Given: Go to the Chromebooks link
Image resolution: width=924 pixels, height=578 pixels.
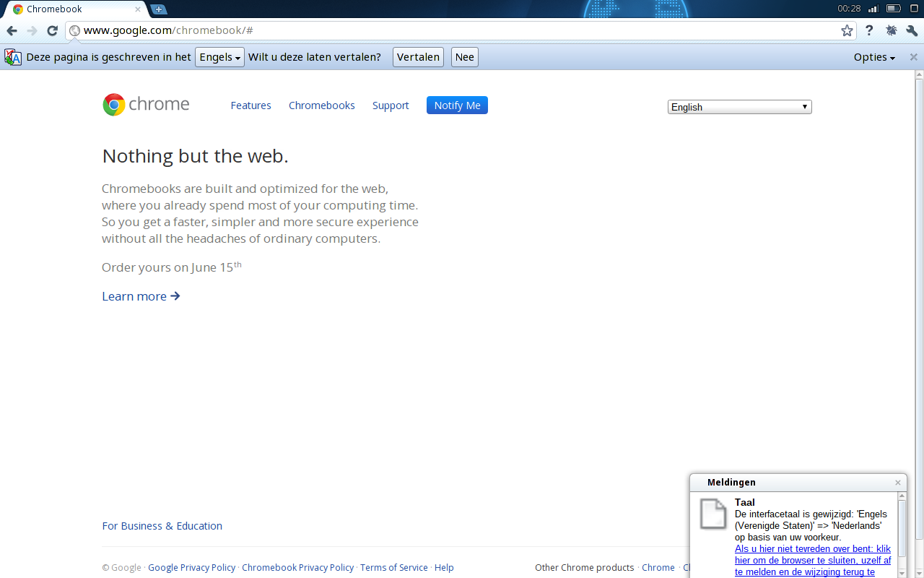Looking at the screenshot, I should click(322, 105).
